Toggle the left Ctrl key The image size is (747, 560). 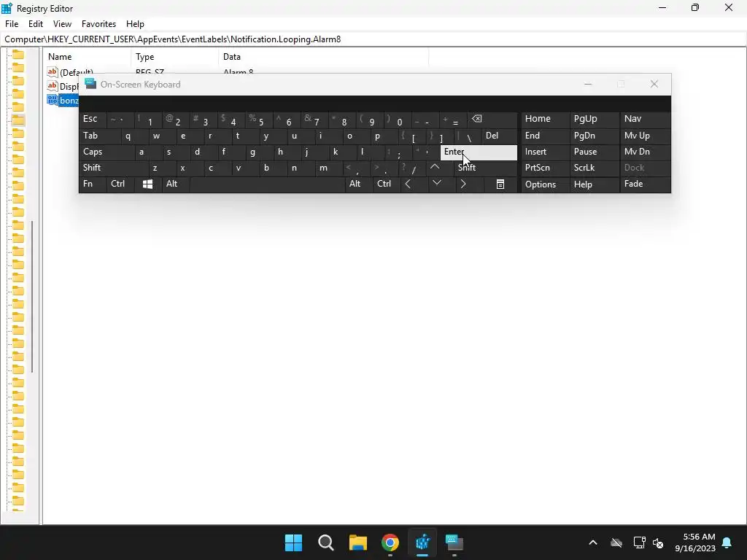pos(120,184)
